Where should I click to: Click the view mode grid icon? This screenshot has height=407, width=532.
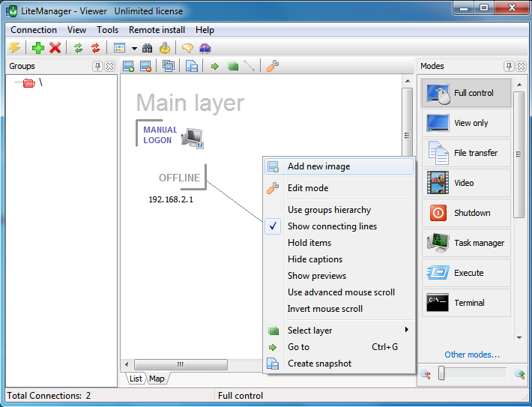point(119,48)
